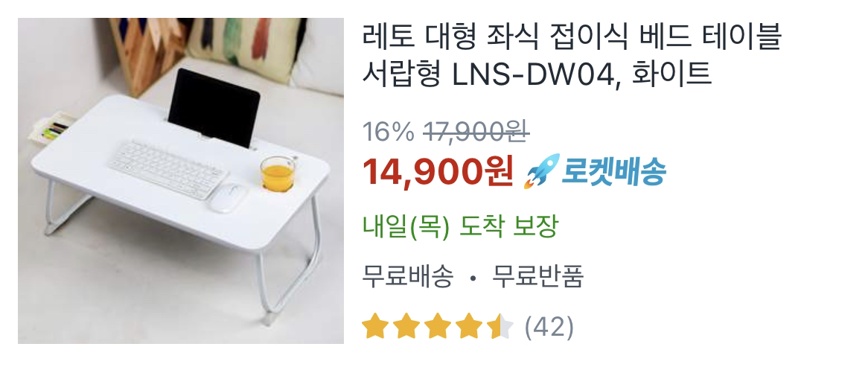Select the tablet shown on the table image
The height and width of the screenshot is (370, 868).
pos(214,109)
